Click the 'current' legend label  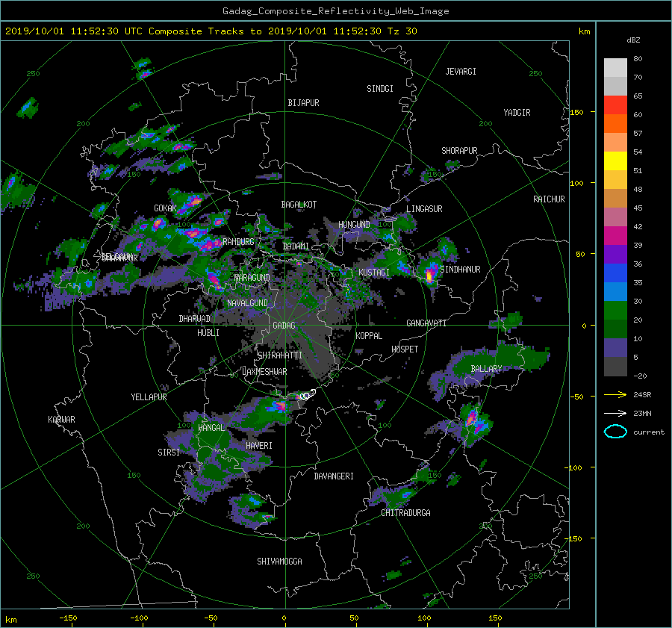648,432
